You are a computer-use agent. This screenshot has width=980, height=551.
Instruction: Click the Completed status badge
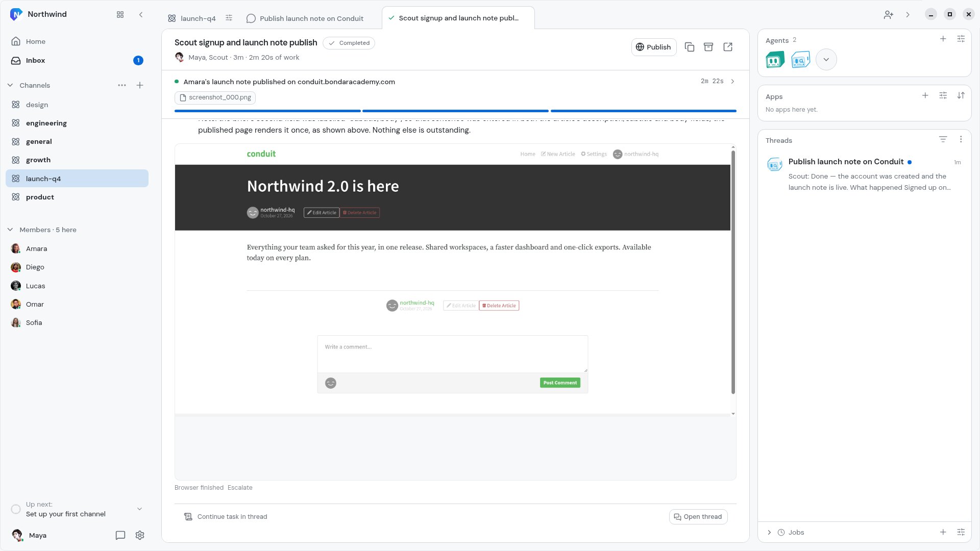(x=349, y=43)
